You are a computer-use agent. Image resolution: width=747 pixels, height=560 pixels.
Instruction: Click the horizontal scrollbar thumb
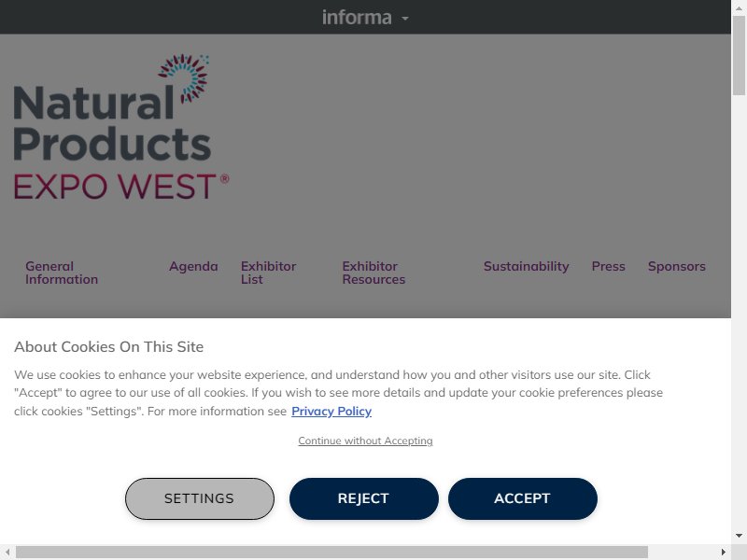[x=331, y=553]
